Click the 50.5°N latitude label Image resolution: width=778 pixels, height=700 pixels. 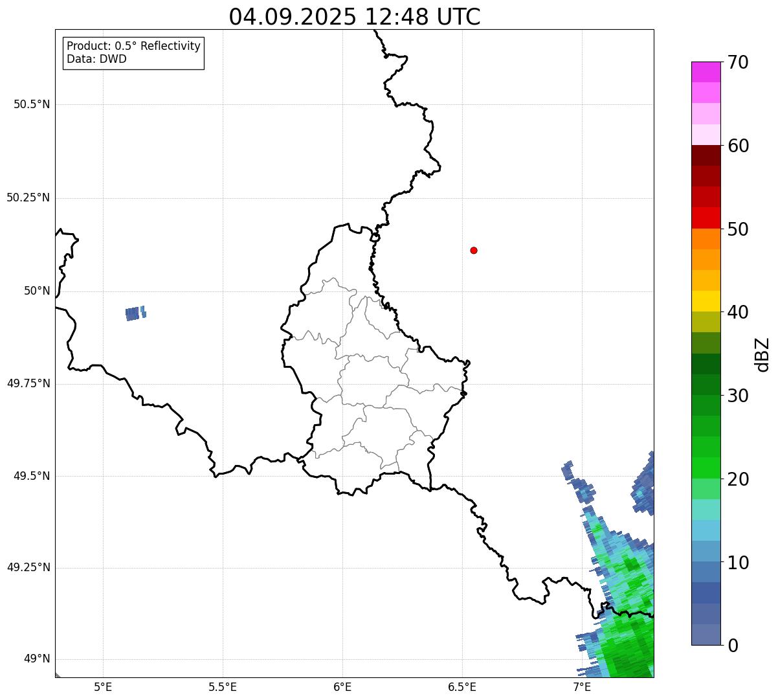(x=32, y=104)
